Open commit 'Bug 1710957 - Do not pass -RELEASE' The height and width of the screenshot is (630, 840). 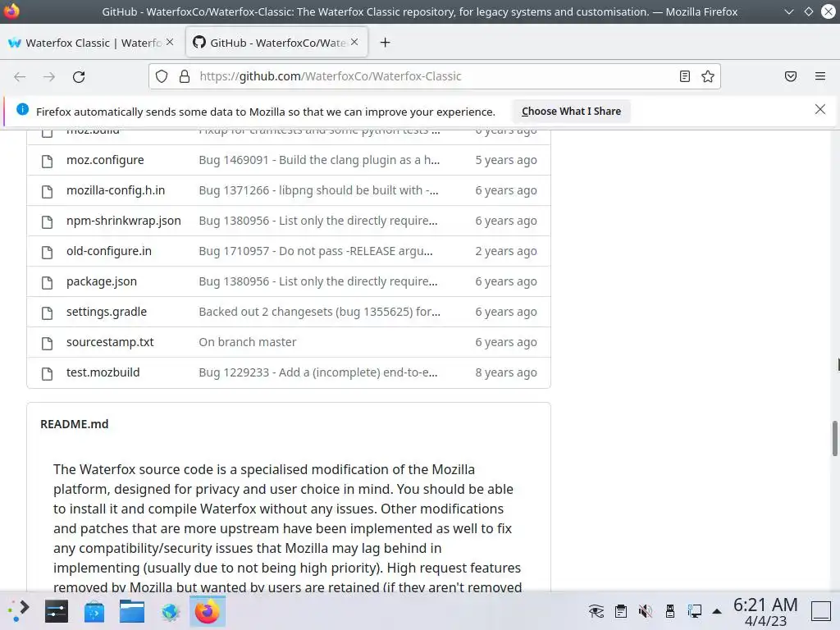(x=316, y=251)
